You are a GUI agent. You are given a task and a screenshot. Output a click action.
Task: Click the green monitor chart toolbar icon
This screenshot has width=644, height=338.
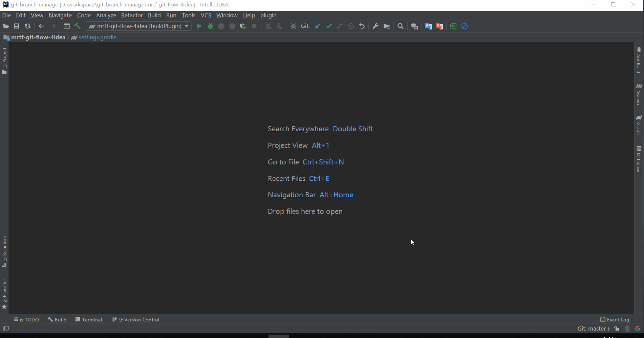(453, 26)
